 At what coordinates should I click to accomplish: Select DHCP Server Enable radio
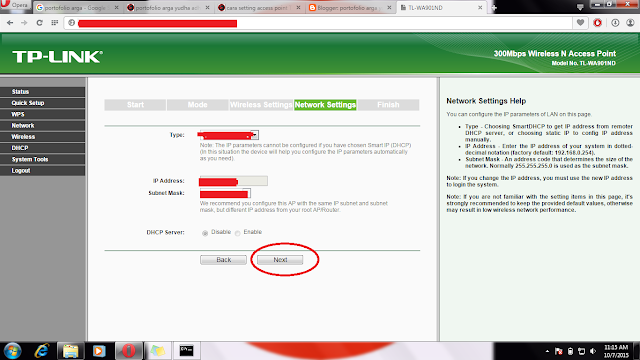pos(238,233)
